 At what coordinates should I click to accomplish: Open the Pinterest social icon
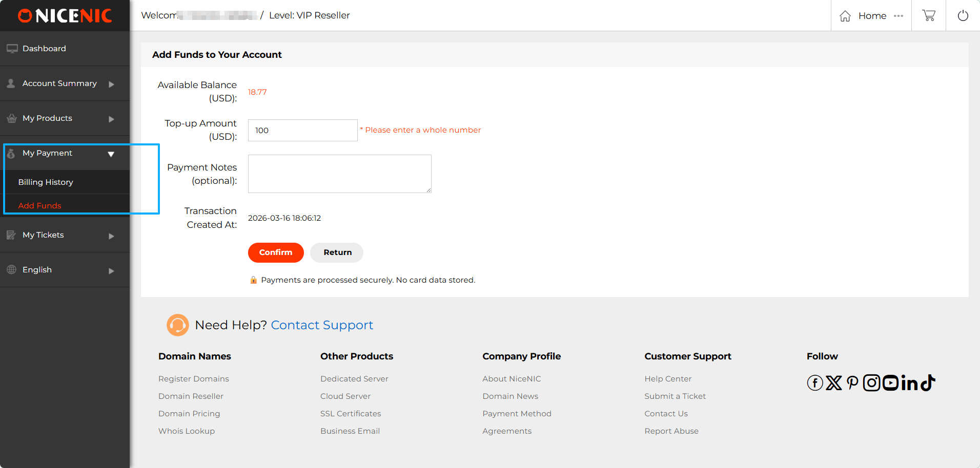point(852,383)
